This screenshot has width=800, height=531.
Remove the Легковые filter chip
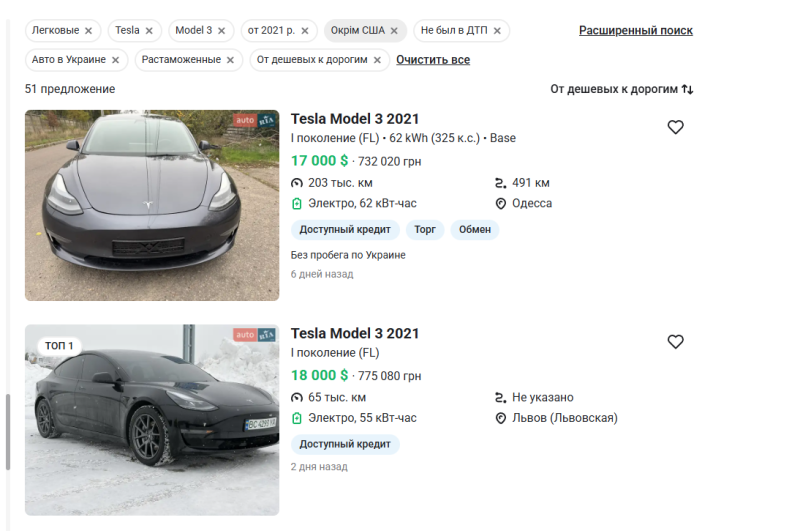pos(88,31)
